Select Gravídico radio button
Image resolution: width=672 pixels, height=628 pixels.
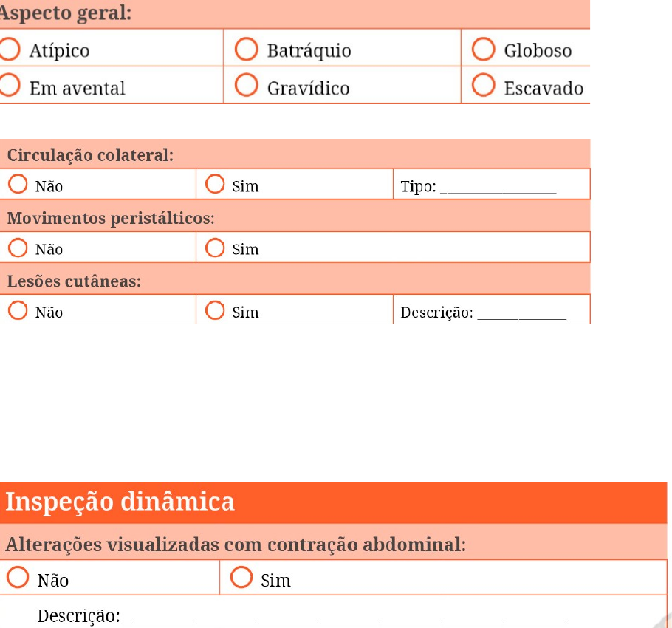(x=247, y=85)
